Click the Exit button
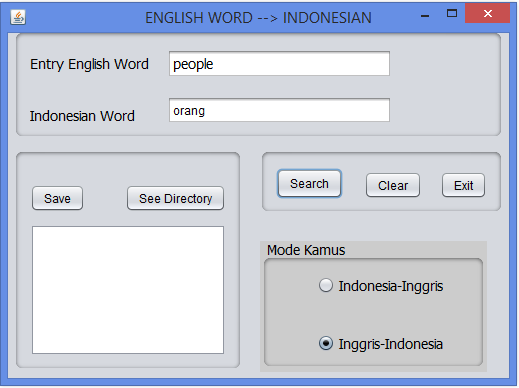 point(463,185)
